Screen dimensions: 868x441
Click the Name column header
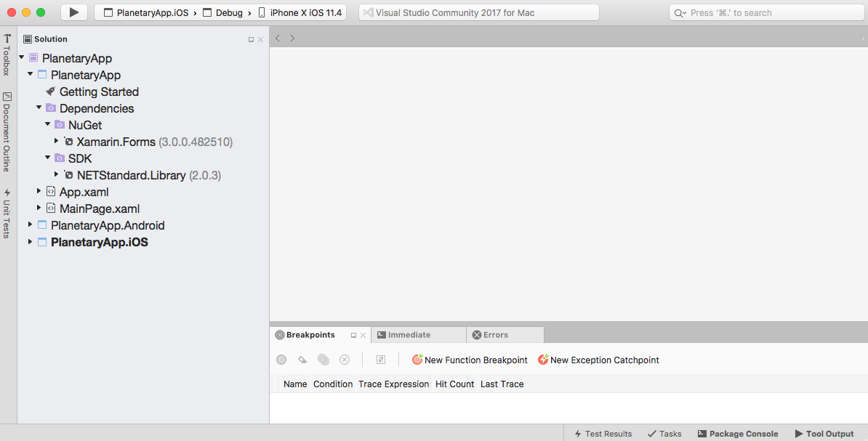click(295, 384)
